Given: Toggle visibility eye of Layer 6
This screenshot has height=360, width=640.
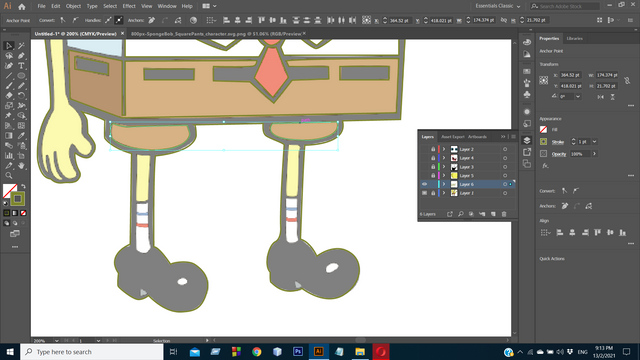Looking at the screenshot, I should click(424, 184).
